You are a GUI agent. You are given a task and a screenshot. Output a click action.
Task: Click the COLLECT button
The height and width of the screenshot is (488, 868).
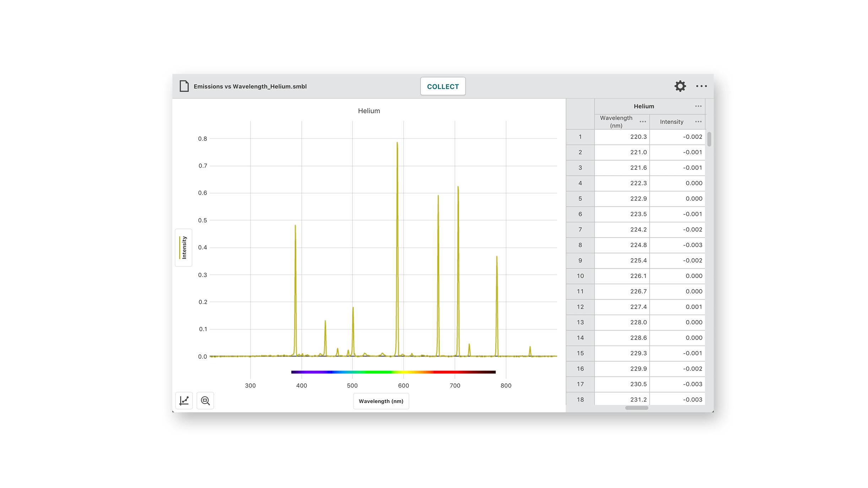click(442, 86)
